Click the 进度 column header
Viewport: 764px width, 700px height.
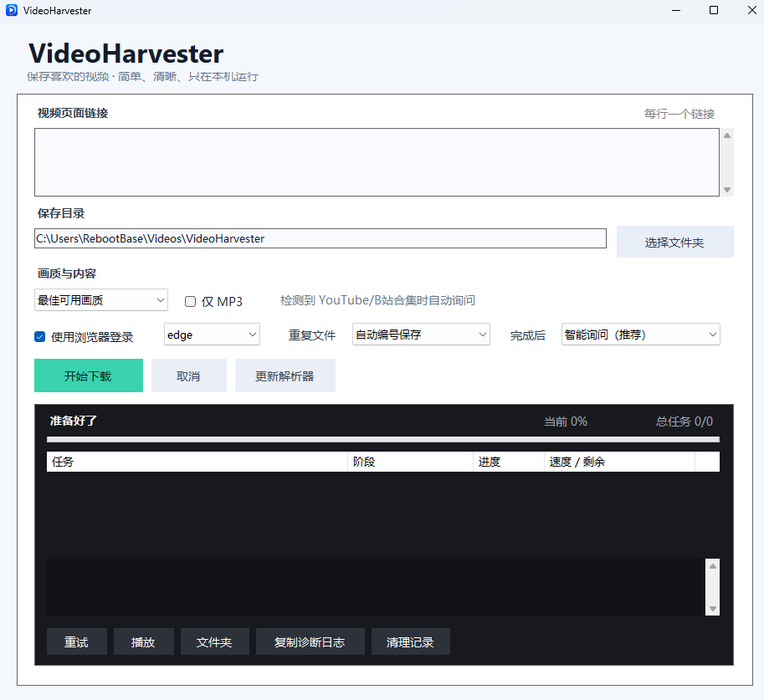509,462
